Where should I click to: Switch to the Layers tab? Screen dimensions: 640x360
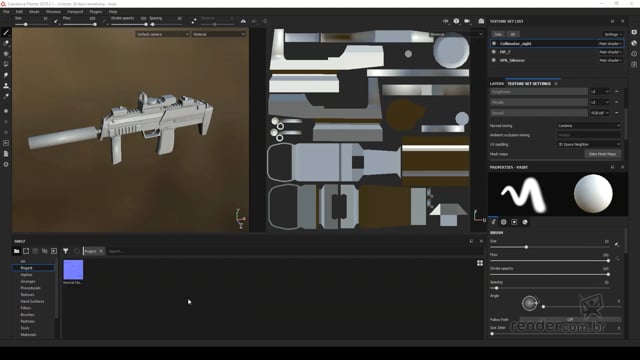(x=497, y=84)
